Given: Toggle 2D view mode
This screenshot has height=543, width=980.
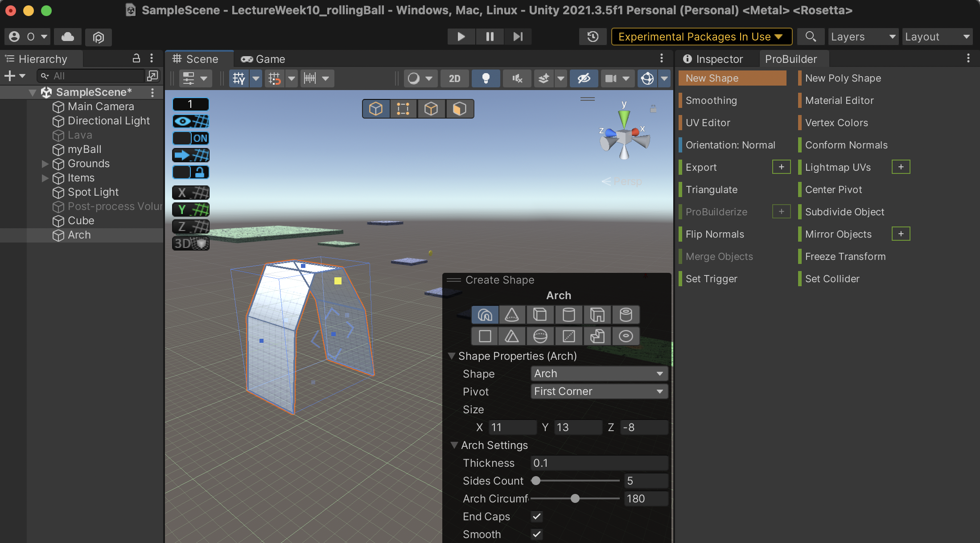Looking at the screenshot, I should coord(454,78).
